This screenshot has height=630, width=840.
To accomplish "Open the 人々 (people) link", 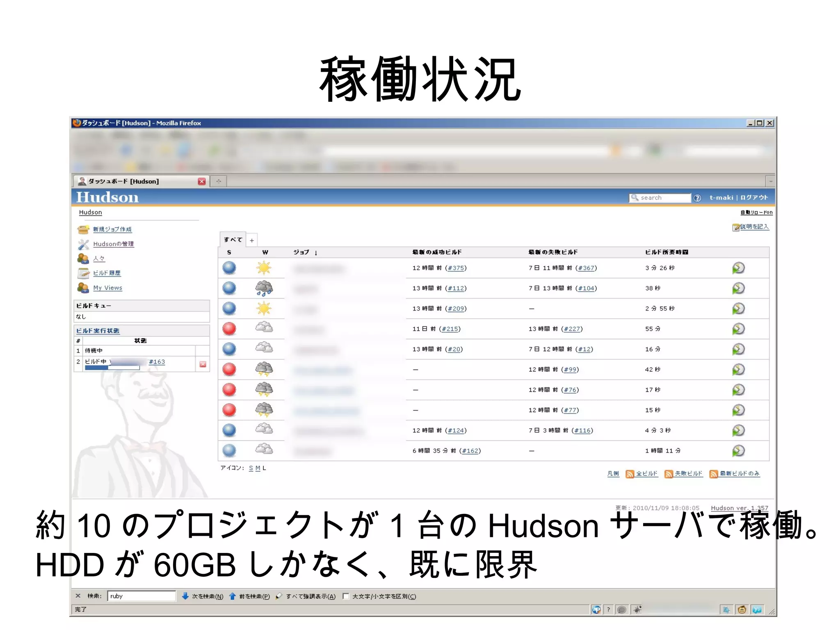I will coord(99,258).
